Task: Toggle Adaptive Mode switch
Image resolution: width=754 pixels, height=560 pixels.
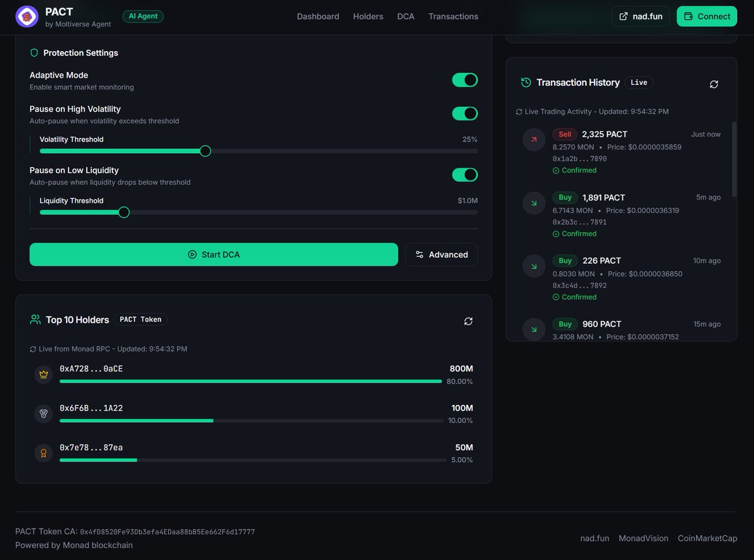Action: [465, 80]
